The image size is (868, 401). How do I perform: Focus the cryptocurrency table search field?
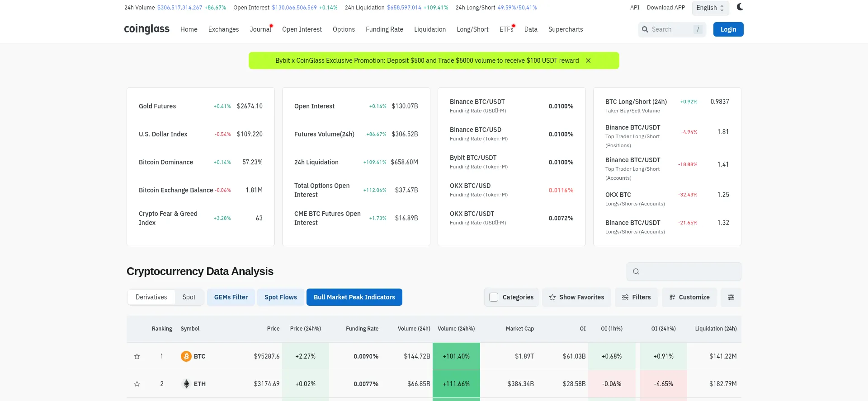[x=684, y=271]
